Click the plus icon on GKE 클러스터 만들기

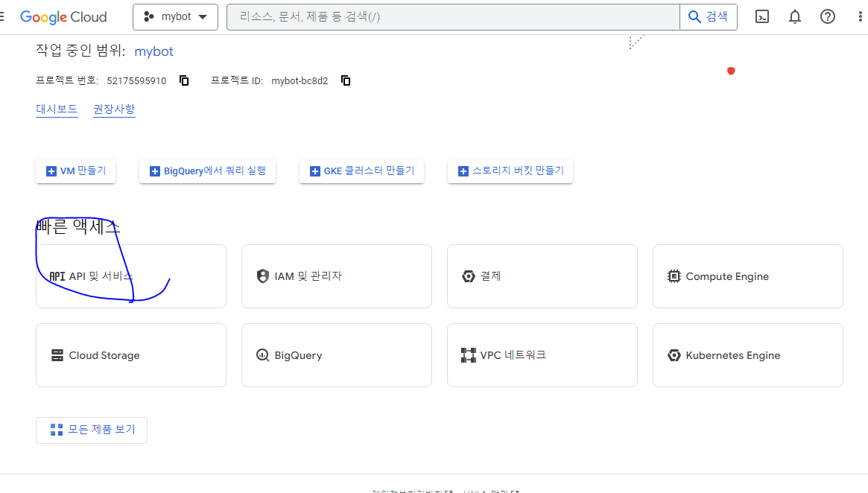point(315,171)
